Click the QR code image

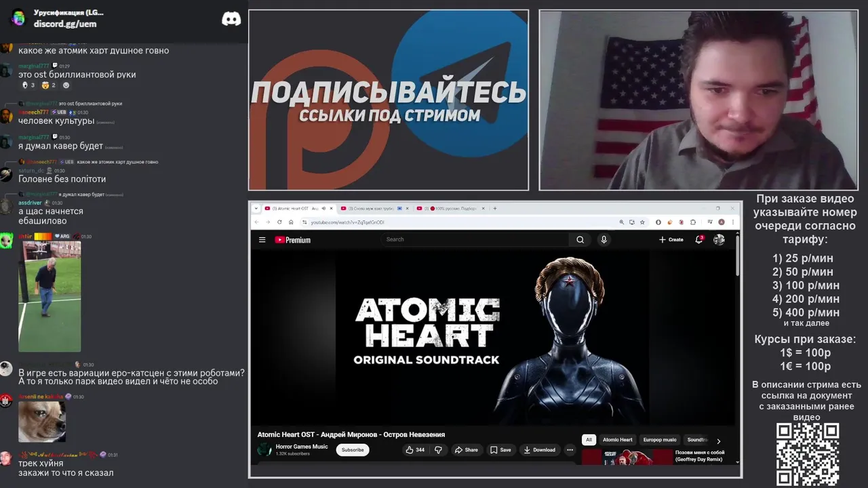pyautogui.click(x=808, y=455)
